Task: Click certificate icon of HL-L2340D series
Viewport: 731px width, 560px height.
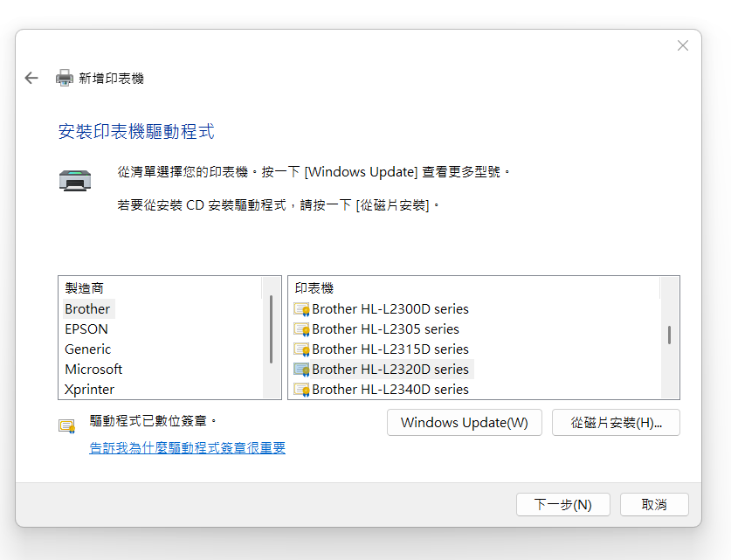Action: click(x=301, y=390)
